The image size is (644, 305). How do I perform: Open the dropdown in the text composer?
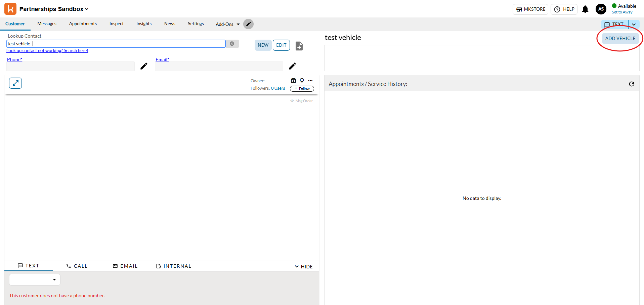35,279
